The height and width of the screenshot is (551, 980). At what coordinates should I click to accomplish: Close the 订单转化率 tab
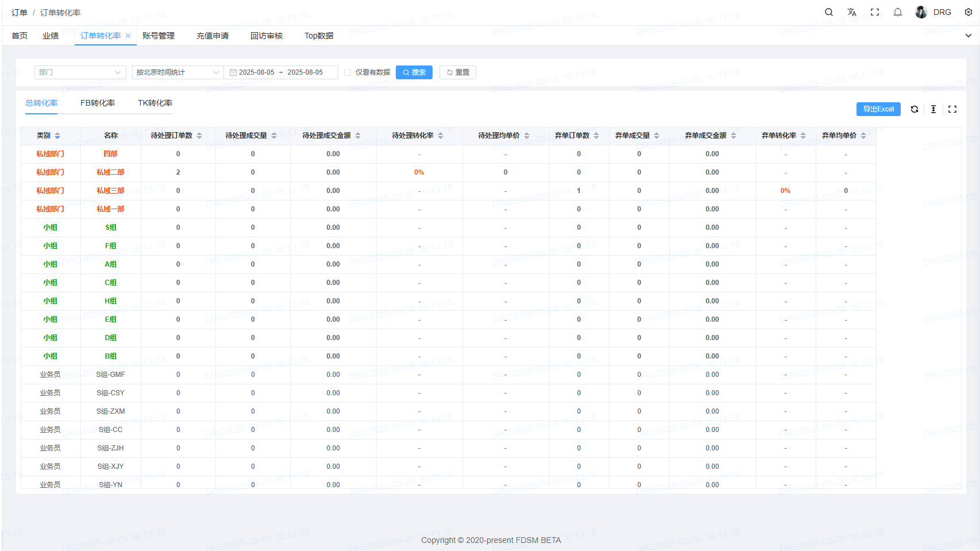128,36
